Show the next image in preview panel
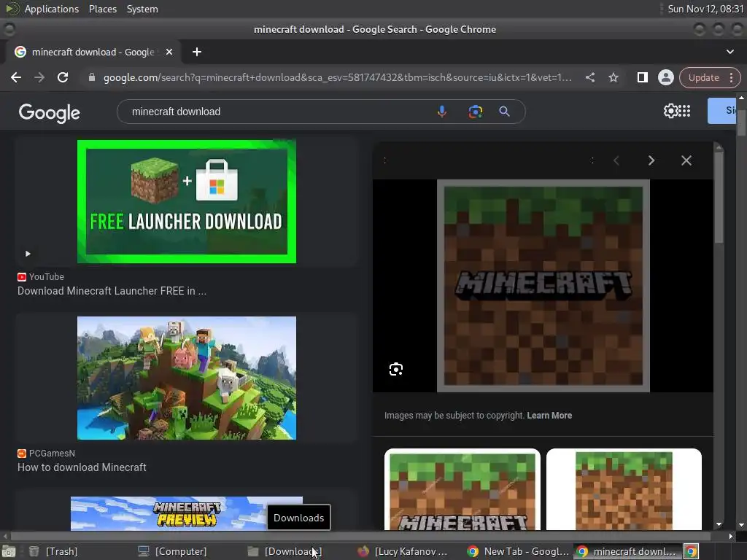The width and height of the screenshot is (747, 560). click(x=651, y=160)
